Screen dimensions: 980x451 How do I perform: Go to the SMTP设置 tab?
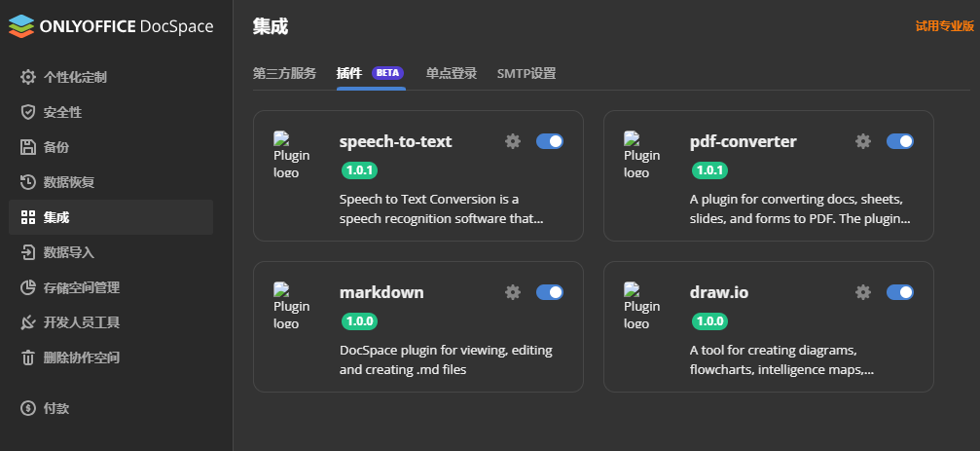pos(526,73)
